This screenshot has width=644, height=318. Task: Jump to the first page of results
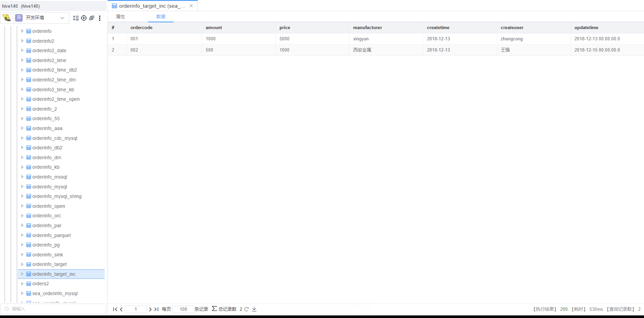coord(115,309)
